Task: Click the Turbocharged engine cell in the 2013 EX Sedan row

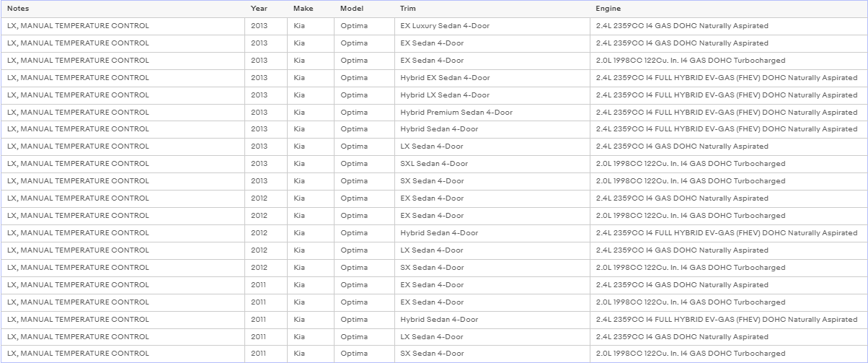Action: point(728,61)
